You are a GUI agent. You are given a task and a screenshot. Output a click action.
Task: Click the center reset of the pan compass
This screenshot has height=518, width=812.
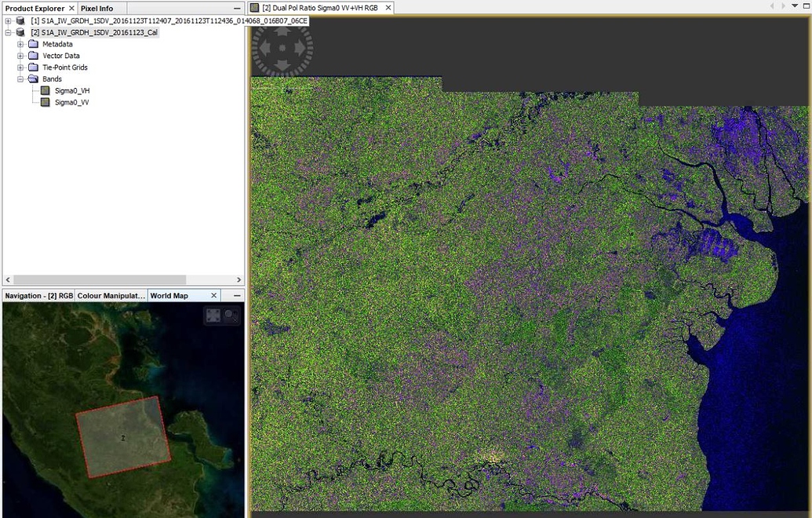[x=282, y=47]
